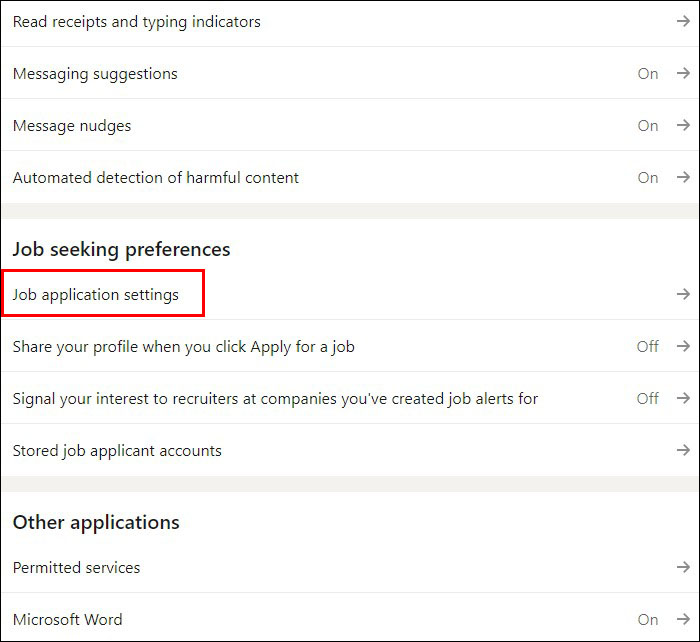Viewport: 700px width, 642px height.
Task: Click arrow icon beside Job application settings
Action: pyautogui.click(x=683, y=295)
